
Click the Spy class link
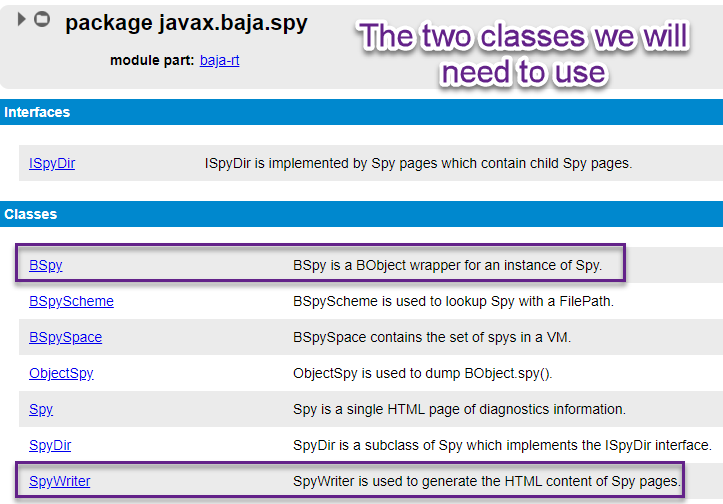[x=41, y=409]
